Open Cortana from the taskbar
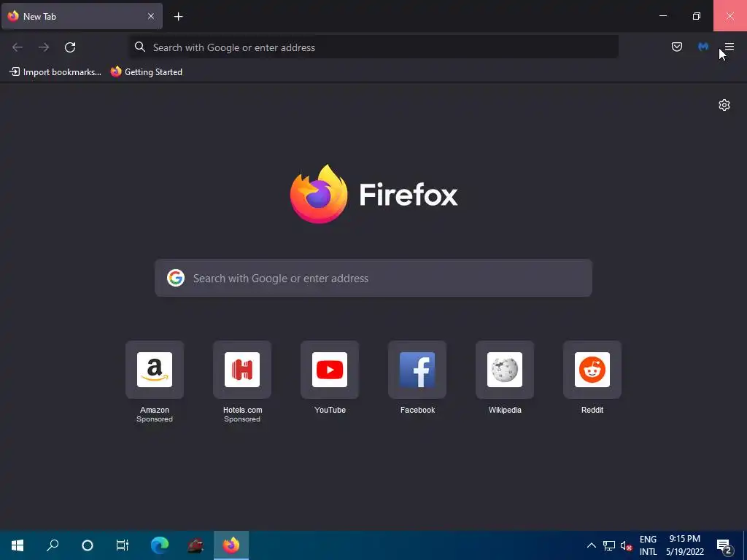747x560 pixels. coord(88,545)
